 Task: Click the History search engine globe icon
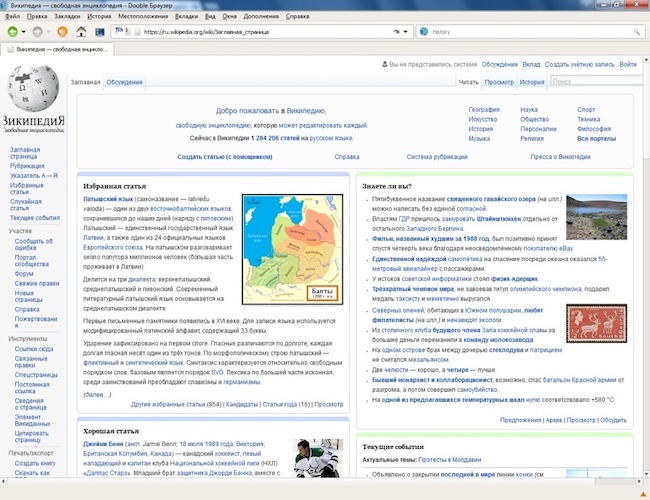pyautogui.click(x=424, y=32)
